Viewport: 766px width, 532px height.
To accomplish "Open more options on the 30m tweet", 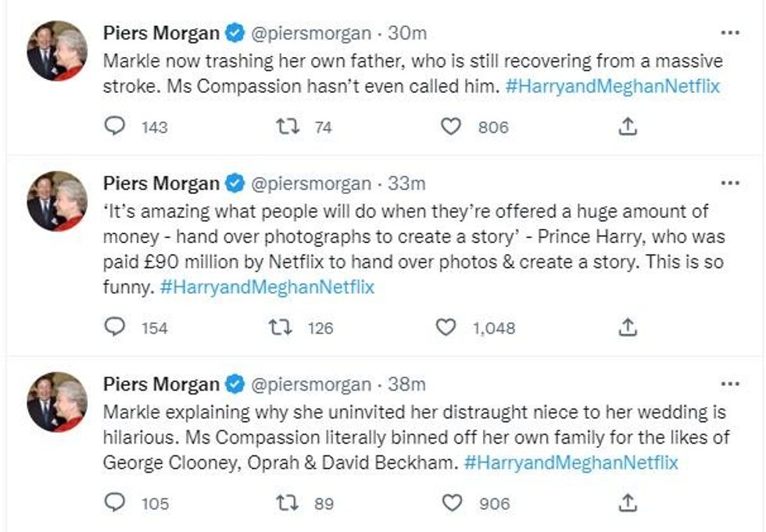I will (x=728, y=34).
